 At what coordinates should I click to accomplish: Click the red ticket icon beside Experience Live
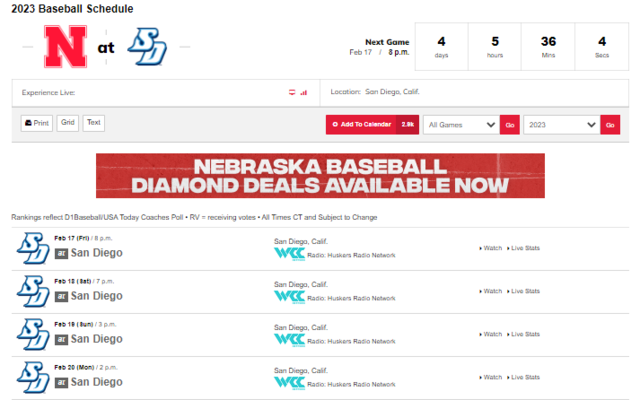pyautogui.click(x=292, y=92)
